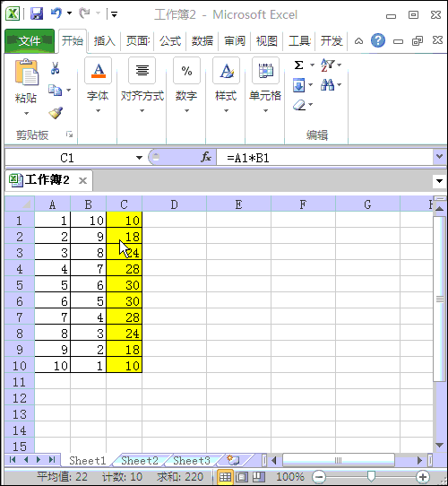Expand the formula bar
The image size is (448, 486).
pyautogui.click(x=439, y=157)
